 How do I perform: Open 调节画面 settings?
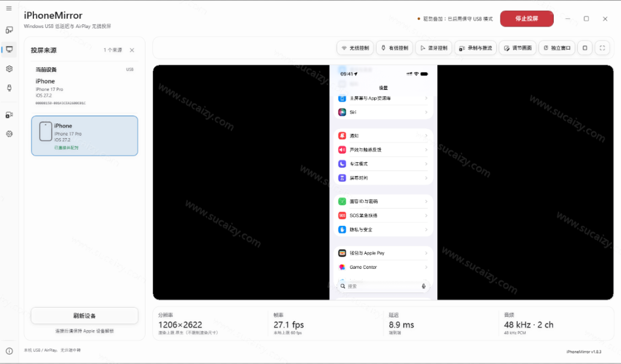[518, 48]
